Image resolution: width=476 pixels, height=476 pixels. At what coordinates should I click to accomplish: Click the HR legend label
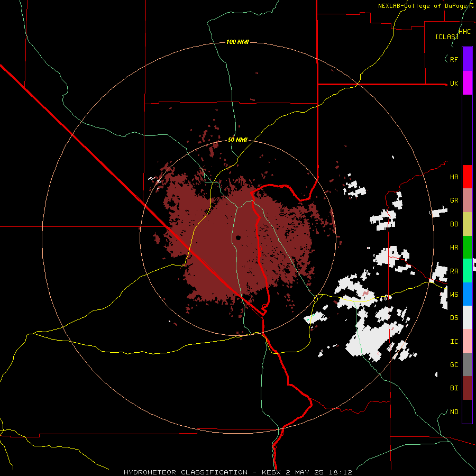[454, 248]
